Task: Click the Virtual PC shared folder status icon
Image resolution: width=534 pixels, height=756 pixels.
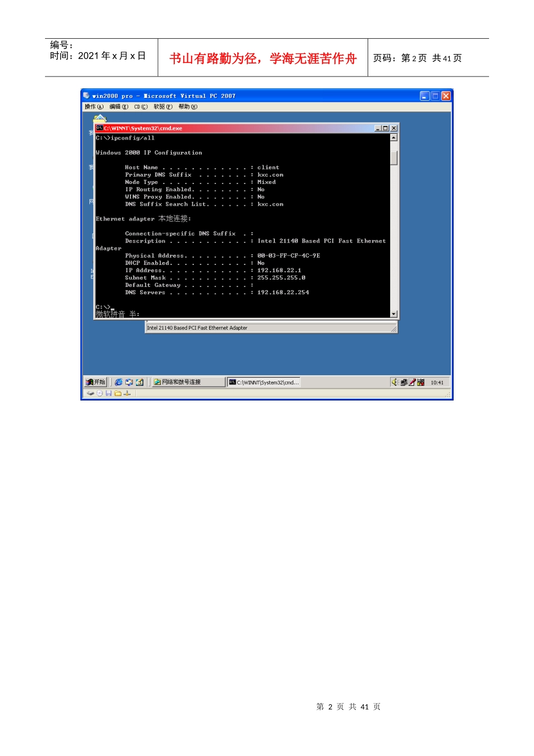Action: click(x=118, y=393)
